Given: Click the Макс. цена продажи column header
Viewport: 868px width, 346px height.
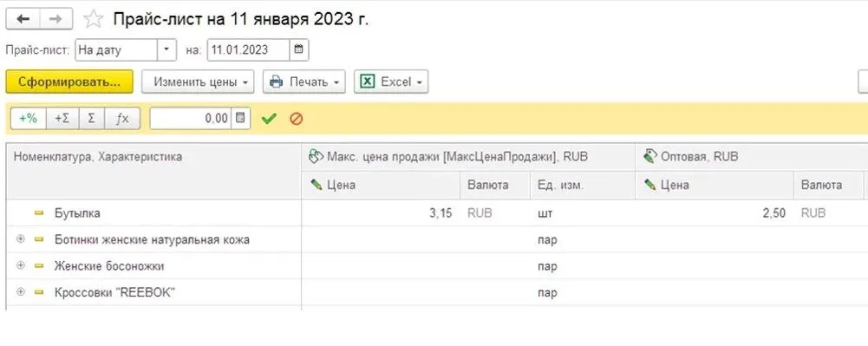Looking at the screenshot, I should coord(468,157).
